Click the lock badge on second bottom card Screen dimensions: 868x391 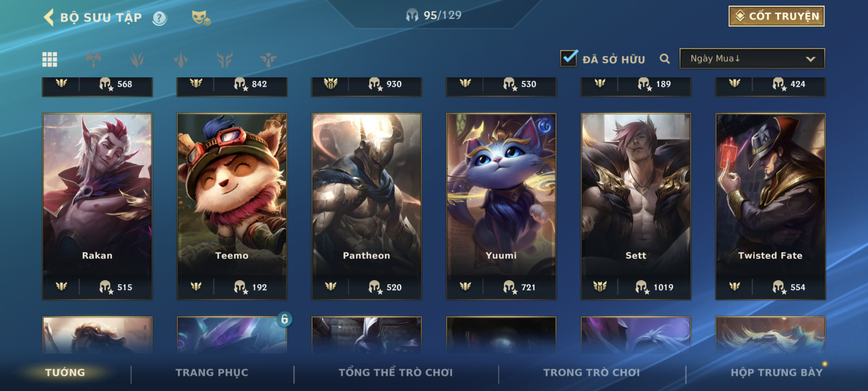284,319
